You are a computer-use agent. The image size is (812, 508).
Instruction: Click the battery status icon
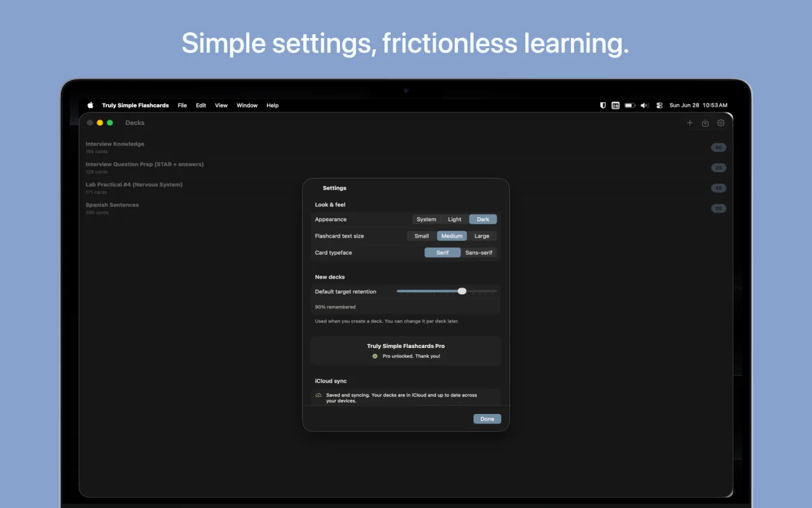point(630,105)
